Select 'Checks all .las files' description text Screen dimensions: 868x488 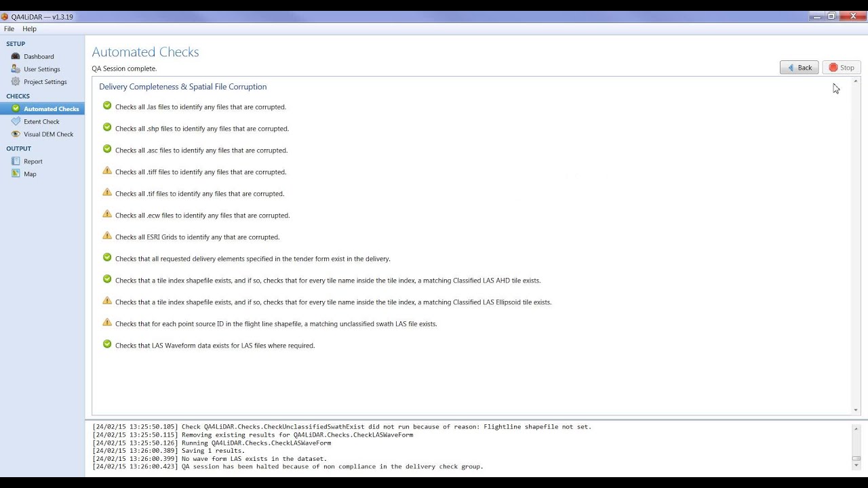tap(201, 107)
